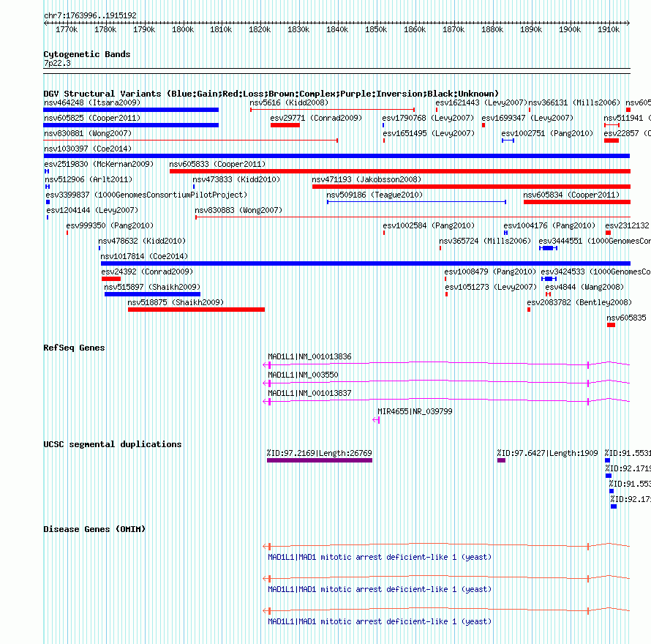The width and height of the screenshot is (651, 644).
Task: Open esv1651495 (Levy2007) variant
Action: point(429,133)
